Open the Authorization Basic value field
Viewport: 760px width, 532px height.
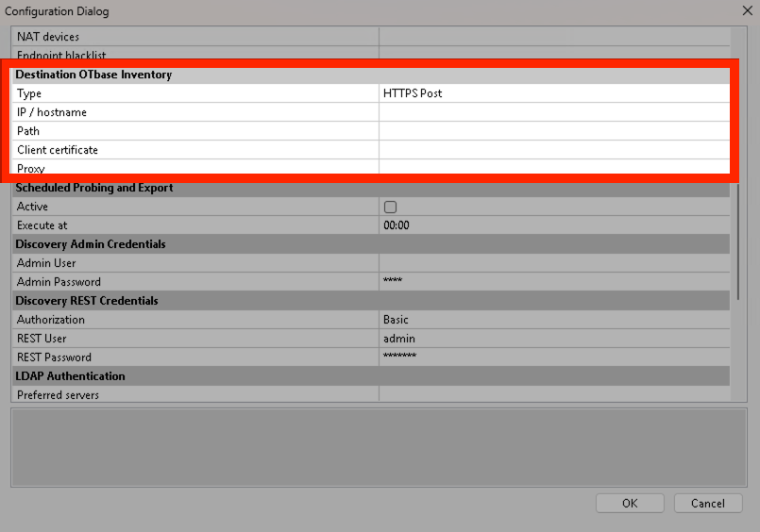coord(554,320)
